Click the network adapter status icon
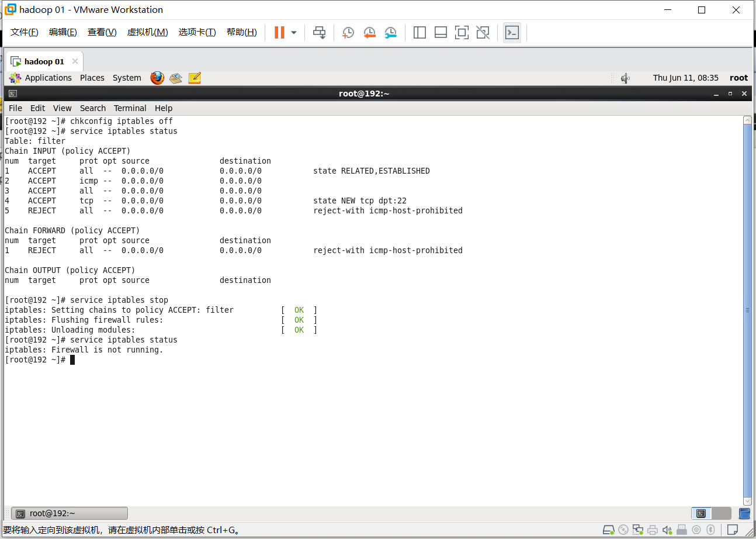This screenshot has width=756, height=539. (638, 530)
